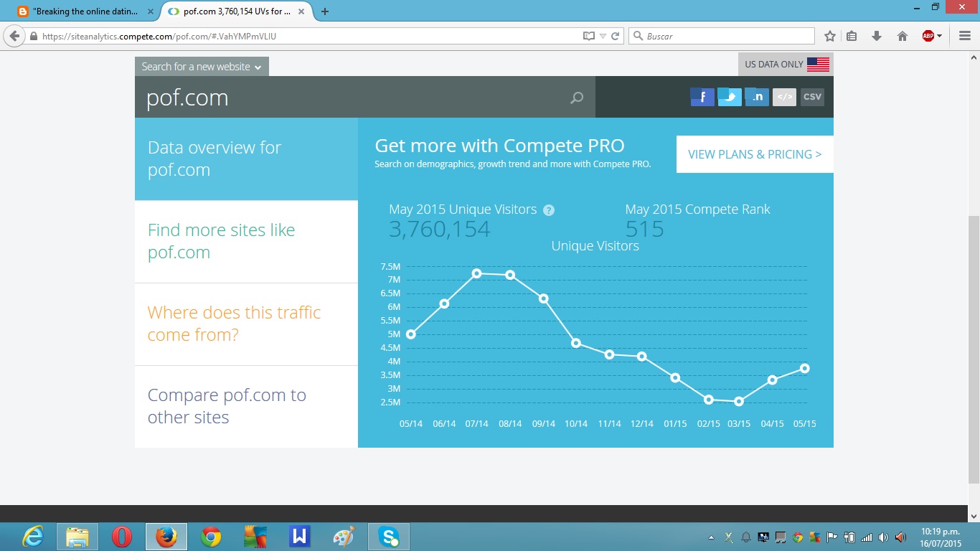
Task: Select the 05/15 data point on the chart
Action: [805, 368]
